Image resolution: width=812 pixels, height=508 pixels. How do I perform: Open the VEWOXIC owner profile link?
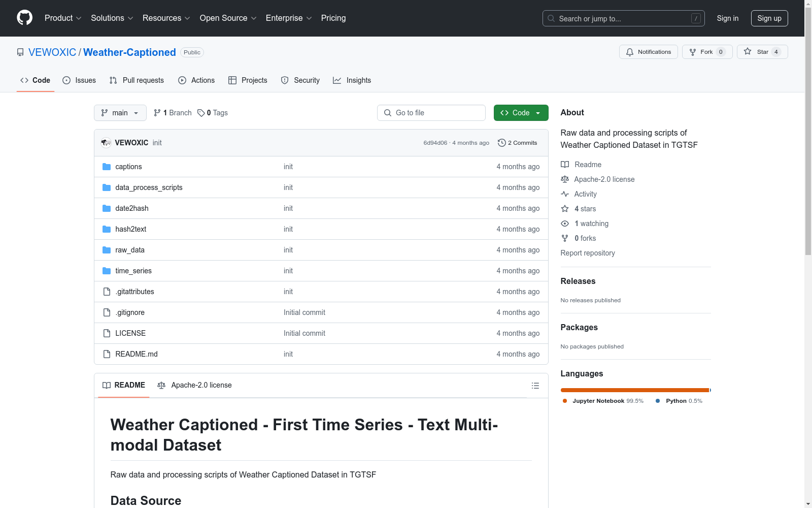pos(52,52)
